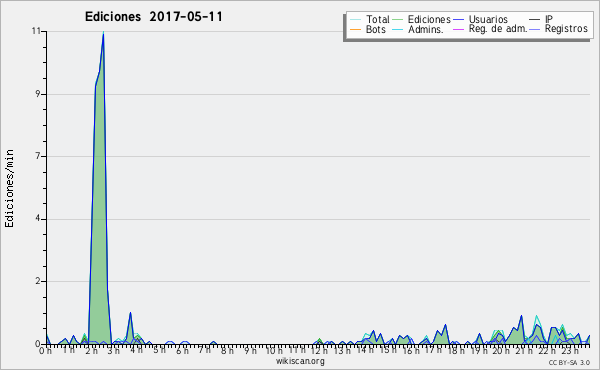Click the '2 h' x-axis label
This screenshot has height=370, width=600.
(91, 350)
